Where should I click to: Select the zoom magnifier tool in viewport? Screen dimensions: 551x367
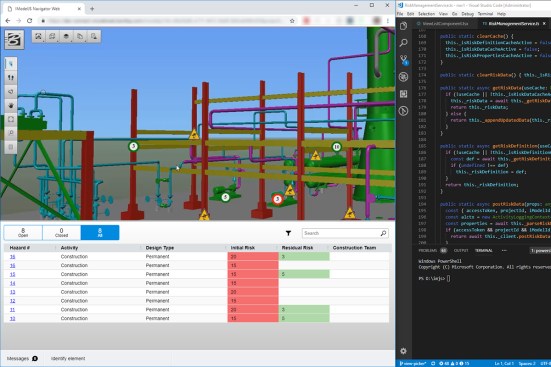11,133
